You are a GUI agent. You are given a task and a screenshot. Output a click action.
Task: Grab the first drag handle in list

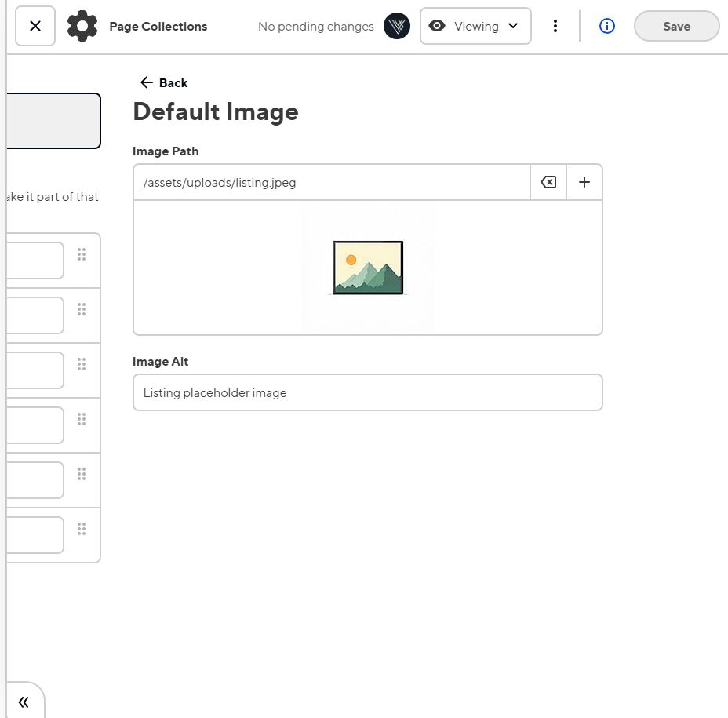tap(82, 254)
